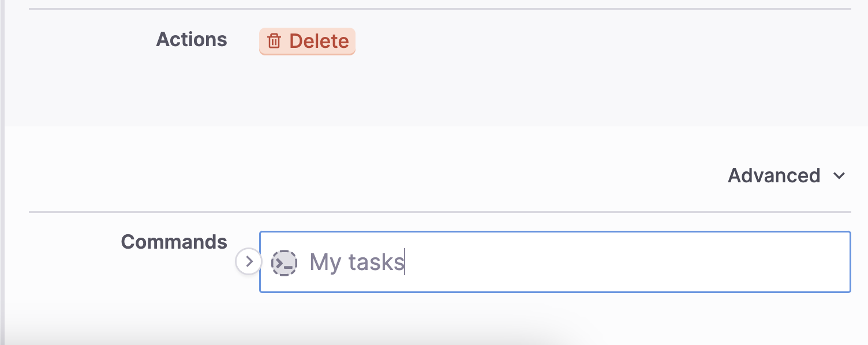Click the trash can icon on Delete
This screenshot has height=345, width=868.
coord(274,41)
